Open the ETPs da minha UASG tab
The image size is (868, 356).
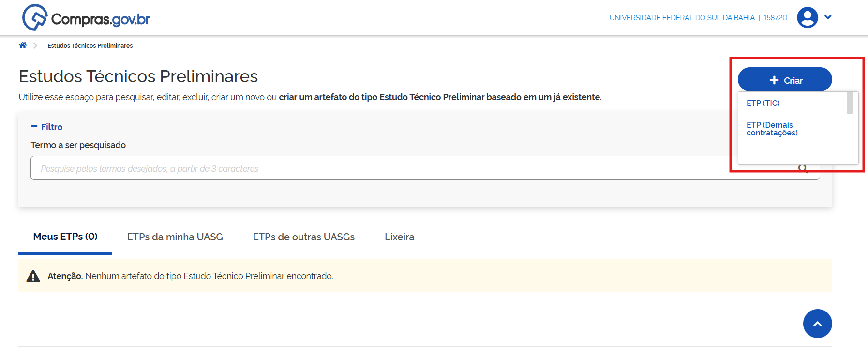175,237
